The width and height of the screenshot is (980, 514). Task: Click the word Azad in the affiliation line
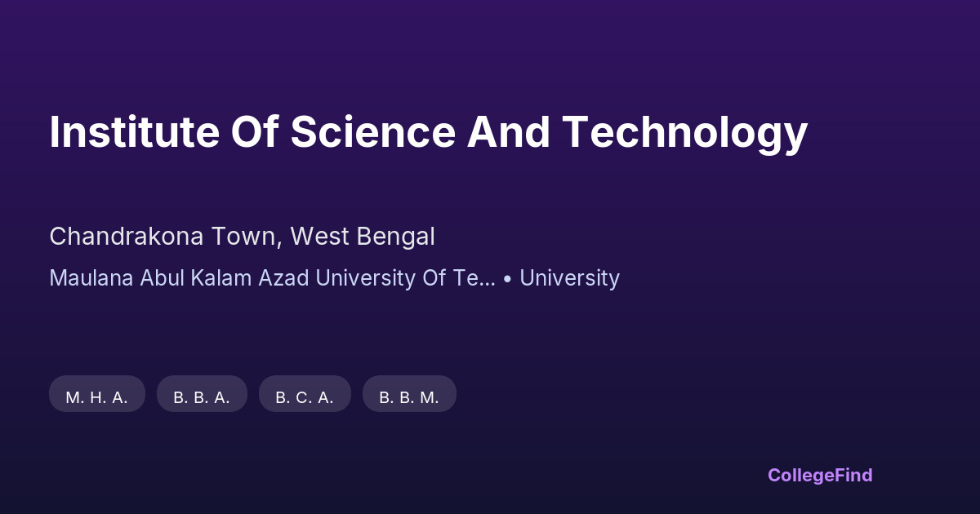pyautogui.click(x=283, y=278)
